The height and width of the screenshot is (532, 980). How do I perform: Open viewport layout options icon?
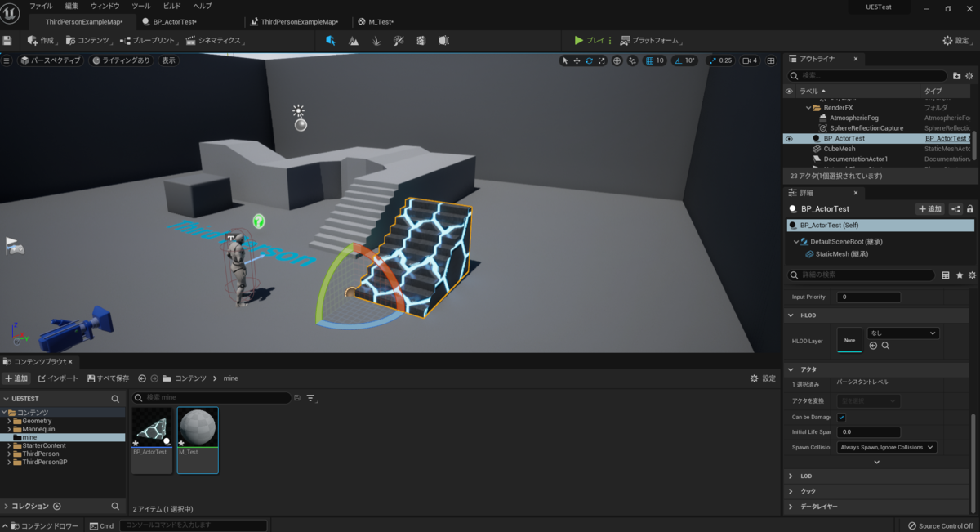point(772,60)
